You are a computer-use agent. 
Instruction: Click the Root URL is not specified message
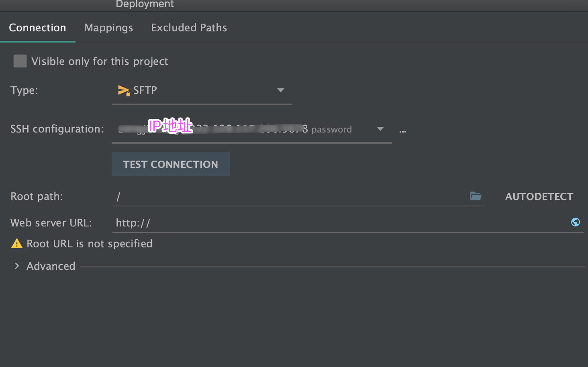[x=90, y=244]
